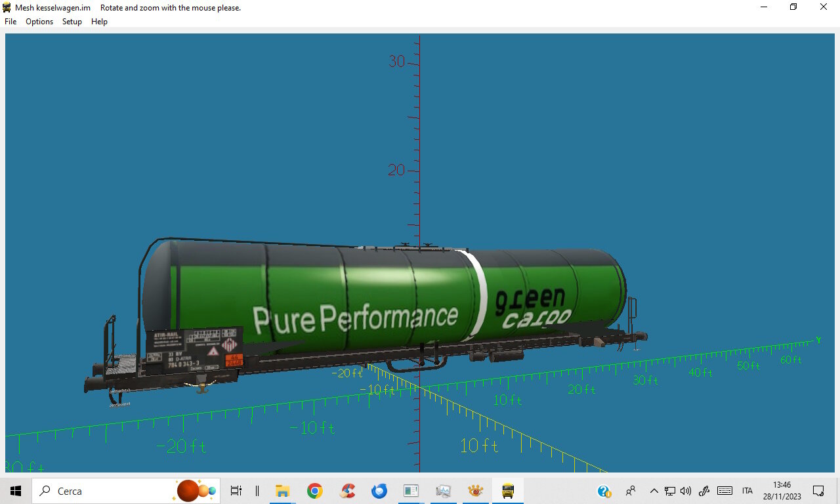The width and height of the screenshot is (840, 504).
Task: Click the yellow train mesh viewer taskbar icon
Action: tap(508, 491)
